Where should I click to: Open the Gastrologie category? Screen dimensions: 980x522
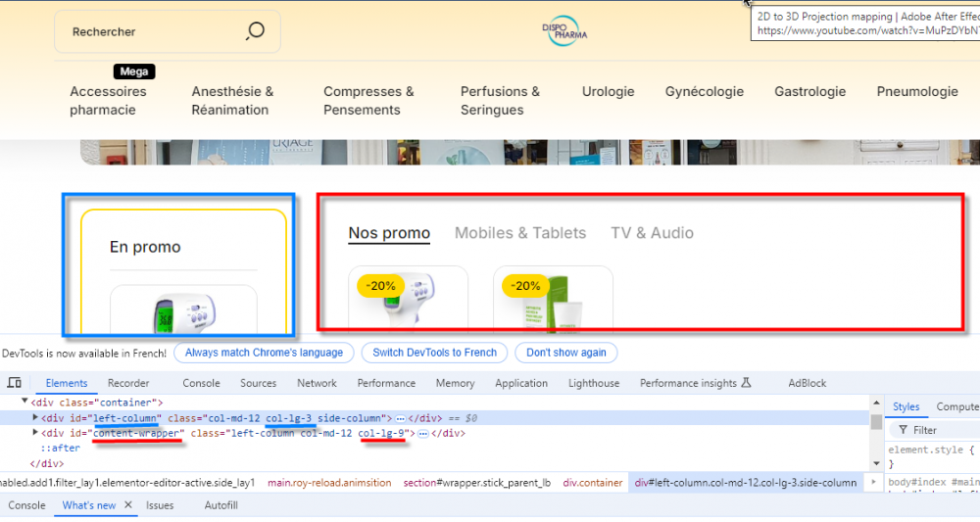(x=810, y=92)
